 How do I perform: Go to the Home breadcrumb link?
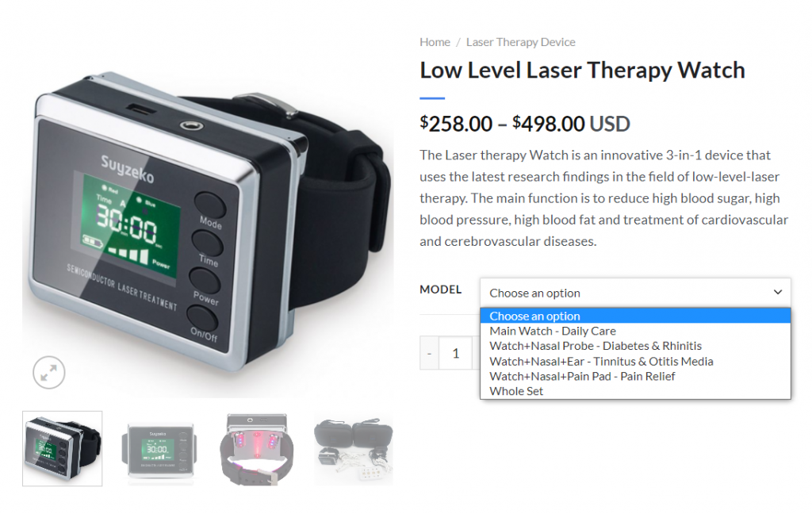click(x=435, y=42)
